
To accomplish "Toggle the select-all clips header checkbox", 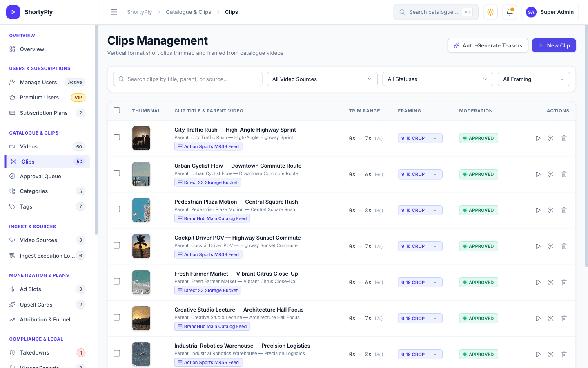I will [x=117, y=110].
